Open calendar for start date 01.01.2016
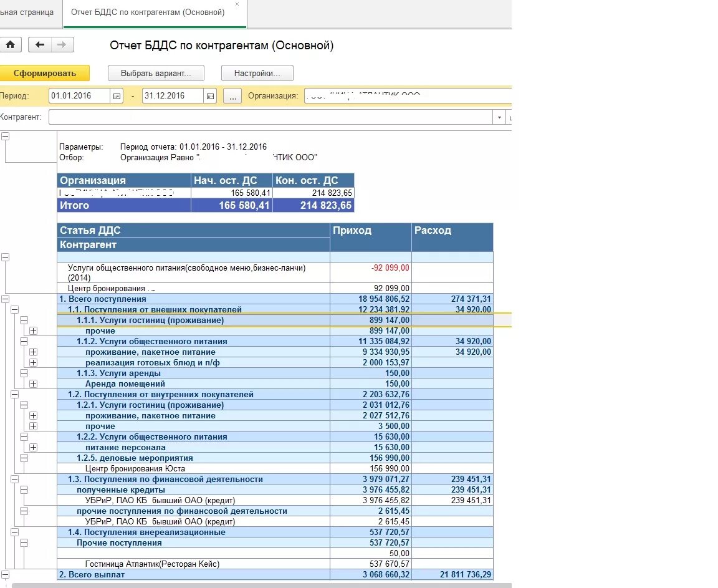The height and width of the screenshot is (588, 718). [x=117, y=95]
